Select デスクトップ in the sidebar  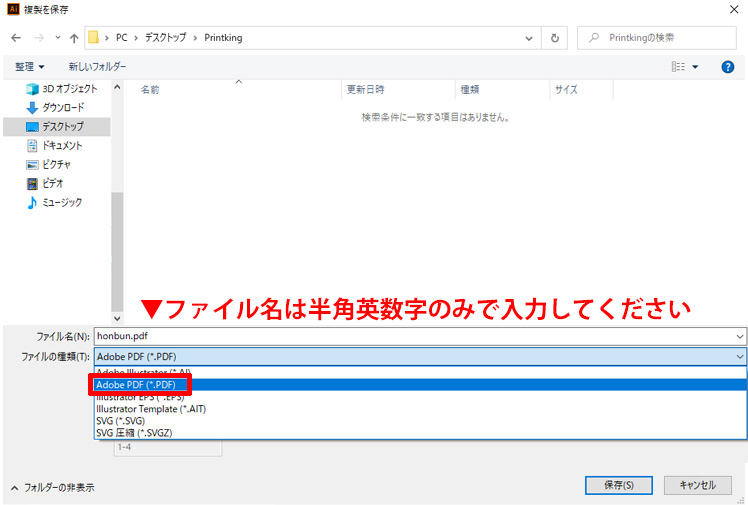click(x=57, y=127)
